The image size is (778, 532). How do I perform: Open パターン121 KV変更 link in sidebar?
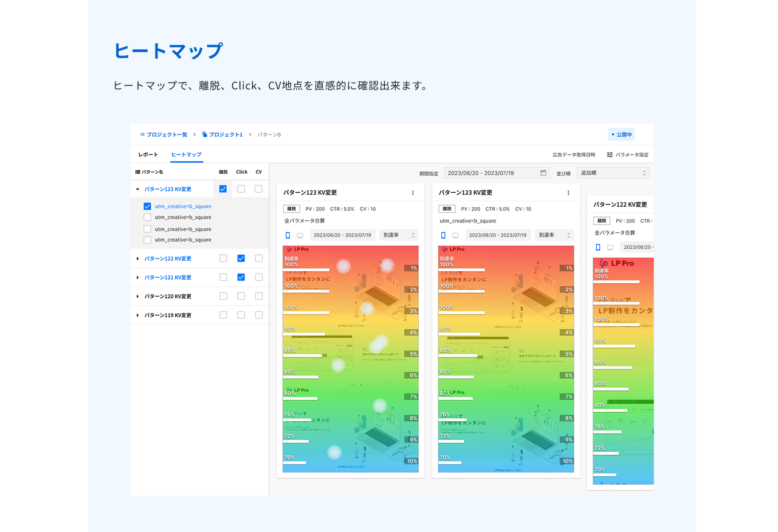[168, 277]
